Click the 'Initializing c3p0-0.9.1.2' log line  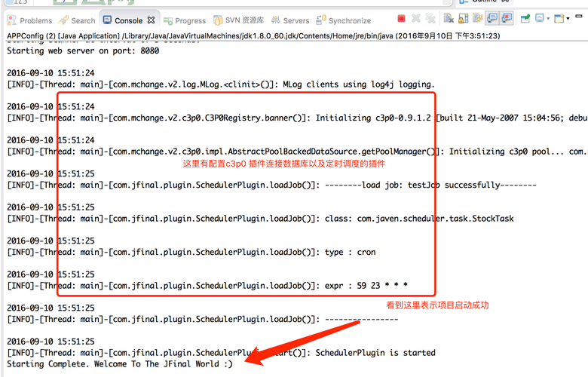[297, 118]
